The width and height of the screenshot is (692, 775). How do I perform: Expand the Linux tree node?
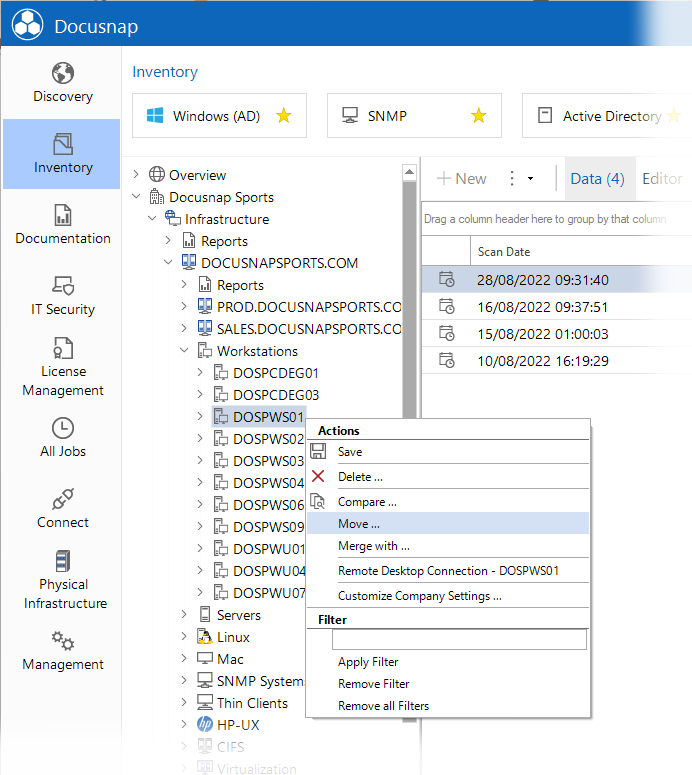pos(184,636)
